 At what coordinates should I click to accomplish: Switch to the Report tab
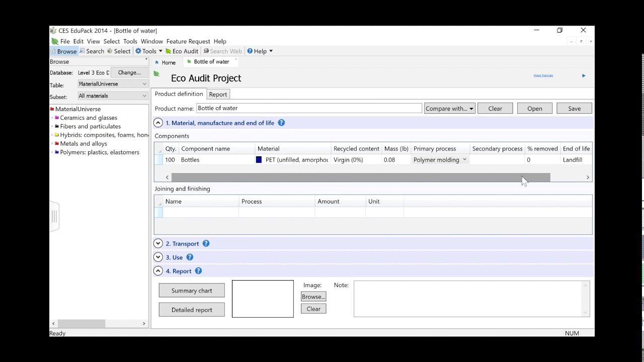[x=218, y=95]
